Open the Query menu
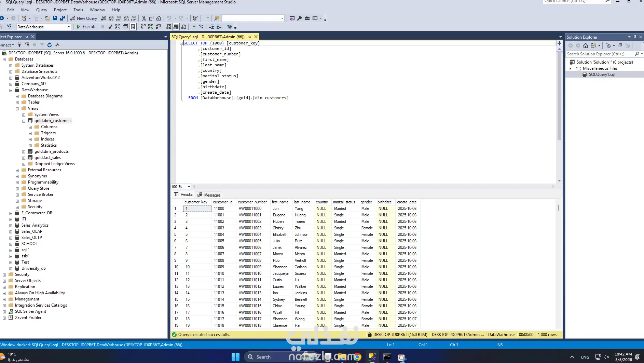 (x=42, y=10)
